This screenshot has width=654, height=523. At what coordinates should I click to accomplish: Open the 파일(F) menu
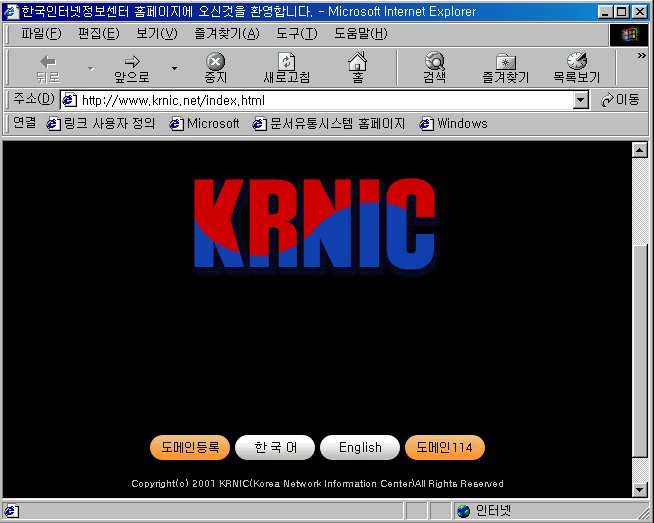pyautogui.click(x=41, y=33)
